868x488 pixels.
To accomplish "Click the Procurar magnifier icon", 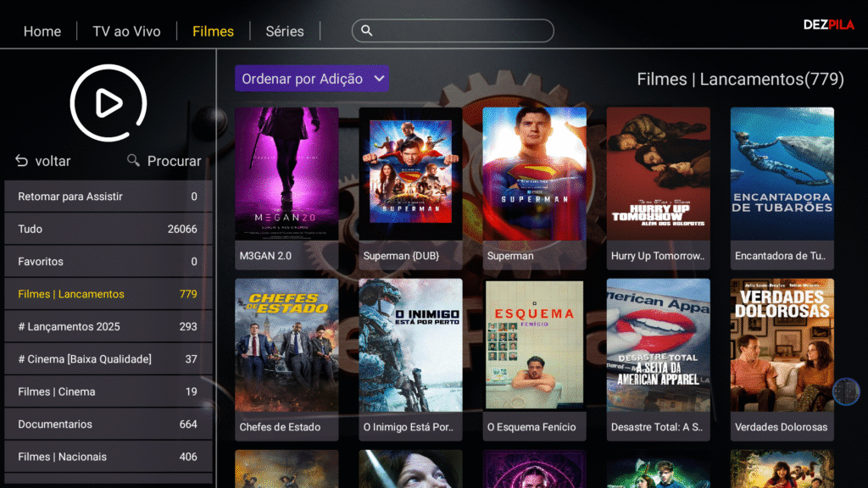I will (x=133, y=160).
